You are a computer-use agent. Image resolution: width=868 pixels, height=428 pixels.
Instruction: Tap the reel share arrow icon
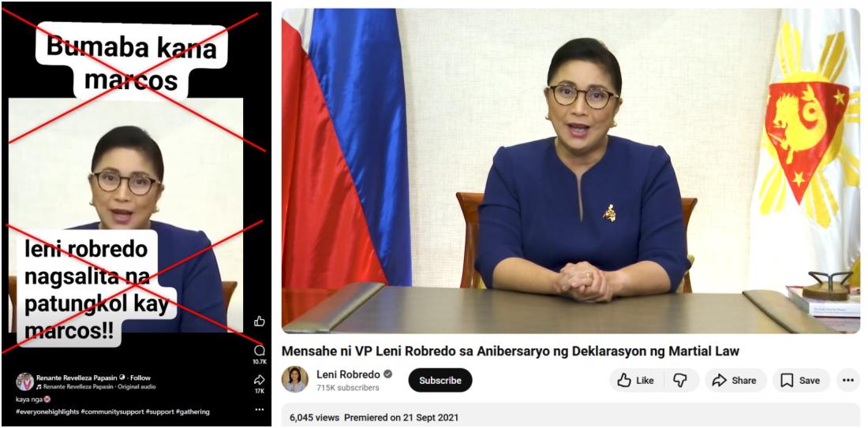pyautogui.click(x=259, y=380)
